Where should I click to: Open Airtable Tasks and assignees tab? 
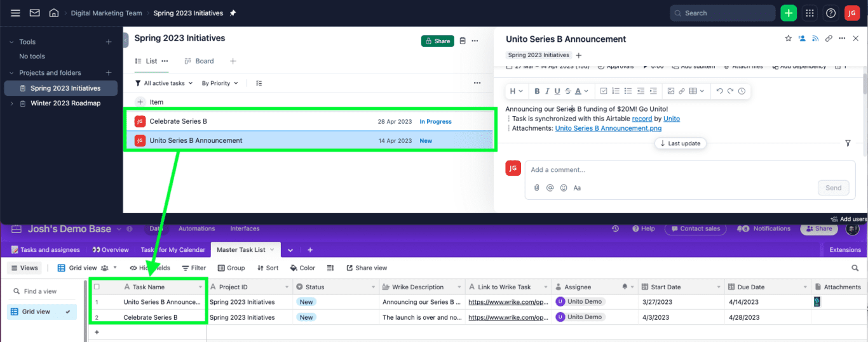46,250
